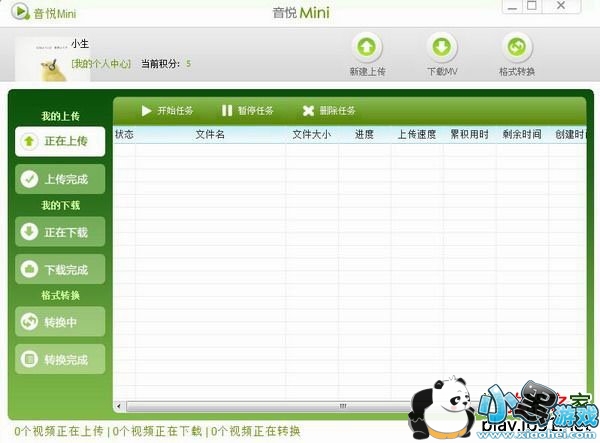
Task: Click status text 0个视频正在下载
Action: click(157, 431)
